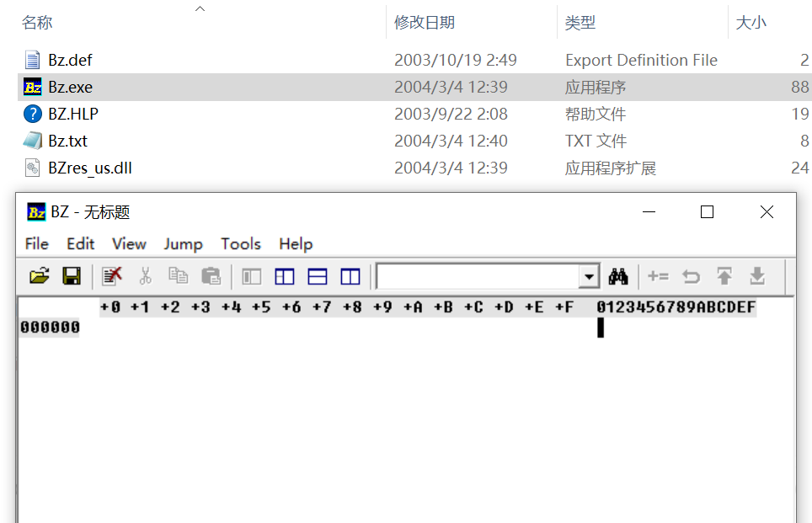Click 应用程序扩展 type cell
Screen dimensions: 812x523
(x=611, y=168)
